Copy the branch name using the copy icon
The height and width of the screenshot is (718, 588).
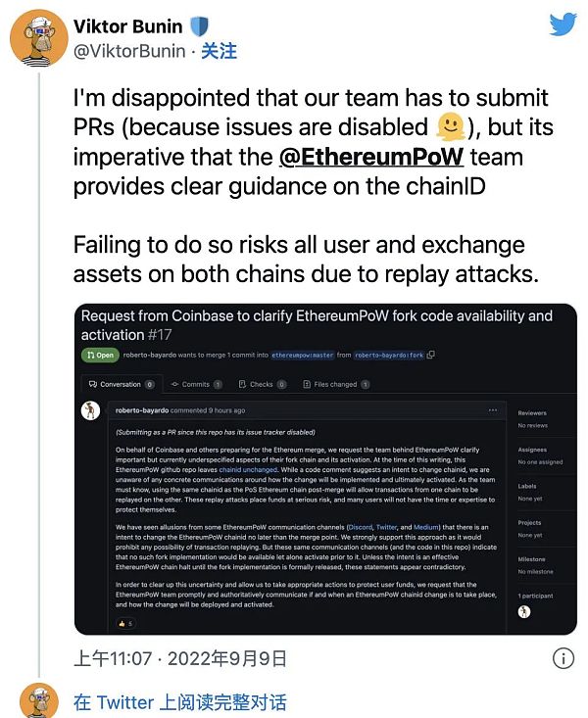click(x=431, y=354)
